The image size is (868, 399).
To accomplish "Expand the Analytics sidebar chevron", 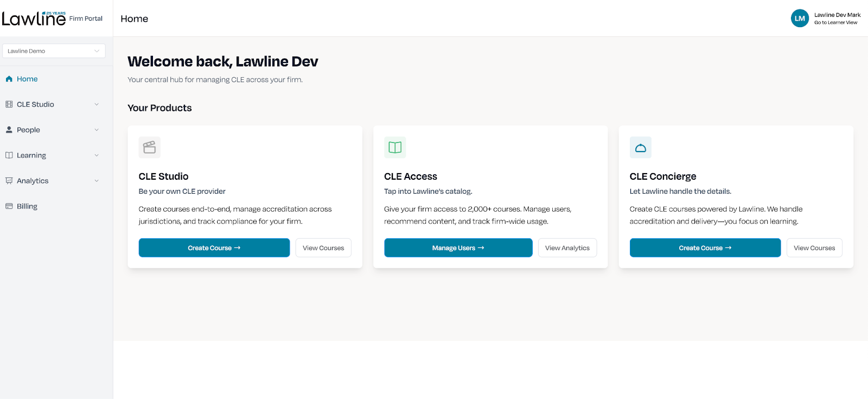I will [97, 181].
